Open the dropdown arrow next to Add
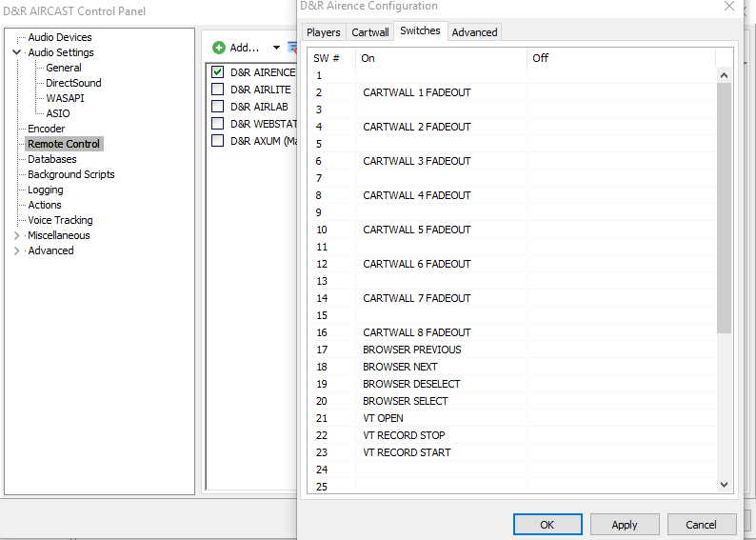The height and width of the screenshot is (540, 756). [x=276, y=48]
